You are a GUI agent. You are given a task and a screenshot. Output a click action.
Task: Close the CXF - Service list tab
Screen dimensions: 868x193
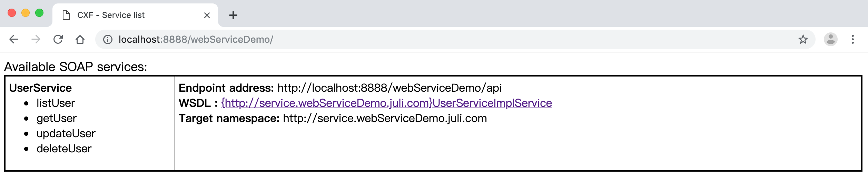tap(207, 15)
